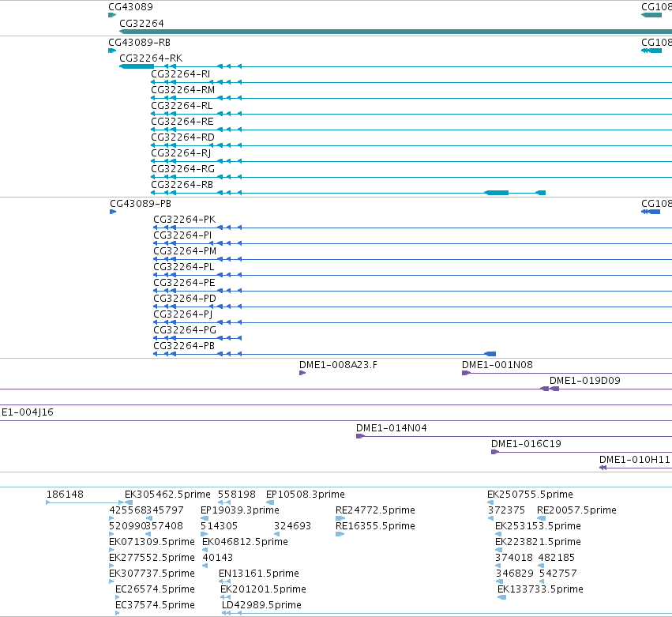Open the DME1-014N04 feature label
The height and width of the screenshot is (617, 672).
(392, 428)
